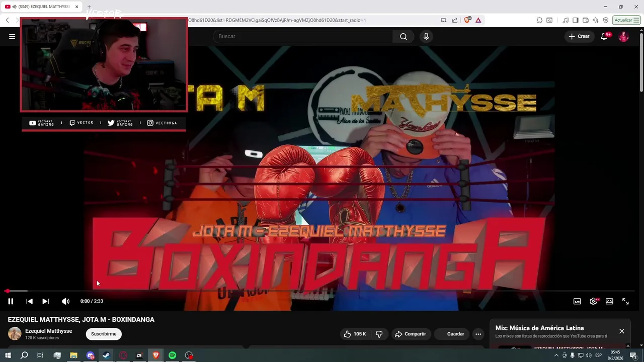Click the Ezequiel Matthysse channel name
This screenshot has width=644, height=362.
[48, 331]
